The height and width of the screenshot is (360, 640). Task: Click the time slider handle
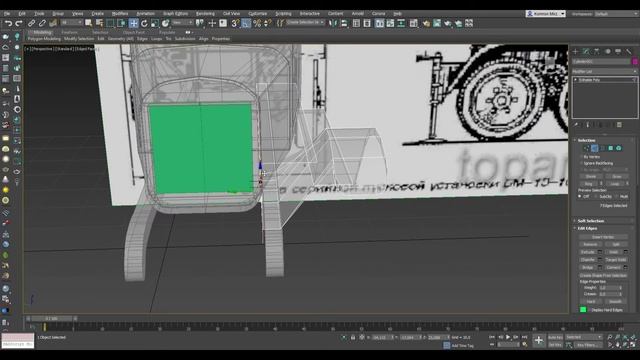tap(51, 318)
